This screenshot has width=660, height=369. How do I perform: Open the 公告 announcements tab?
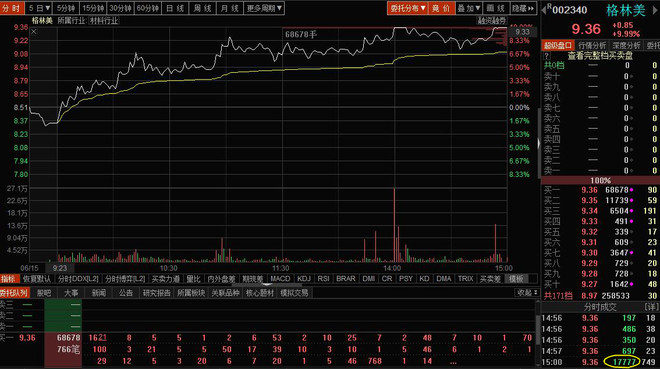click(125, 293)
